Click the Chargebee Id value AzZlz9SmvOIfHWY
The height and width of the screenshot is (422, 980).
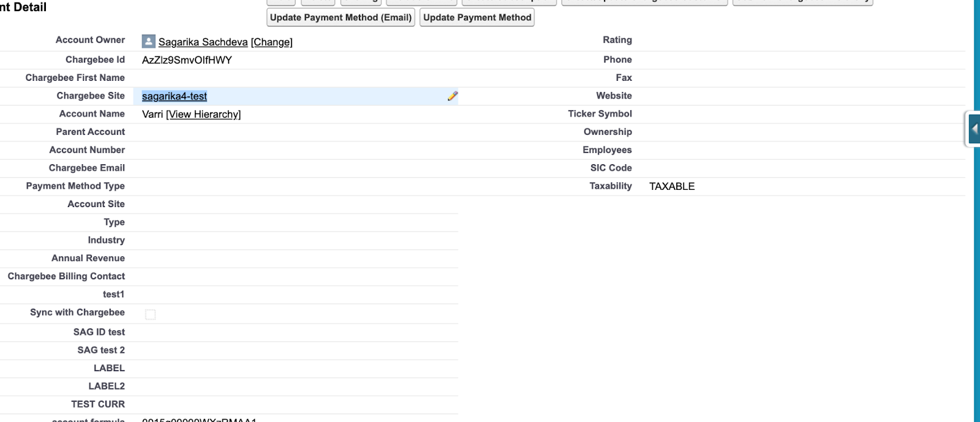coord(187,60)
